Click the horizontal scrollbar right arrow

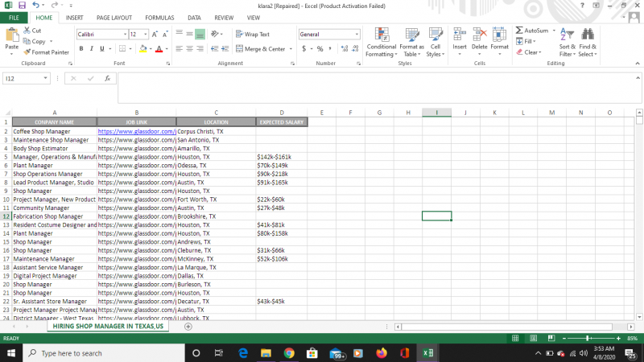(631, 327)
